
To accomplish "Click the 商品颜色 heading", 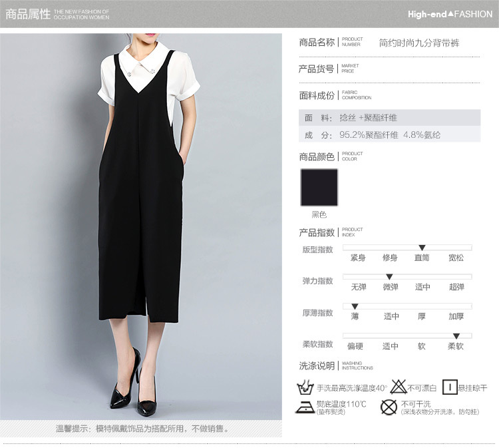I will click(317, 156).
